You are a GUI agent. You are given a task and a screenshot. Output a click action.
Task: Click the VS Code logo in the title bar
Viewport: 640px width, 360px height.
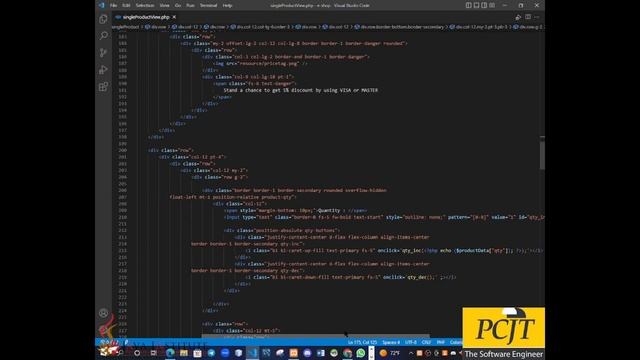tap(101, 5)
